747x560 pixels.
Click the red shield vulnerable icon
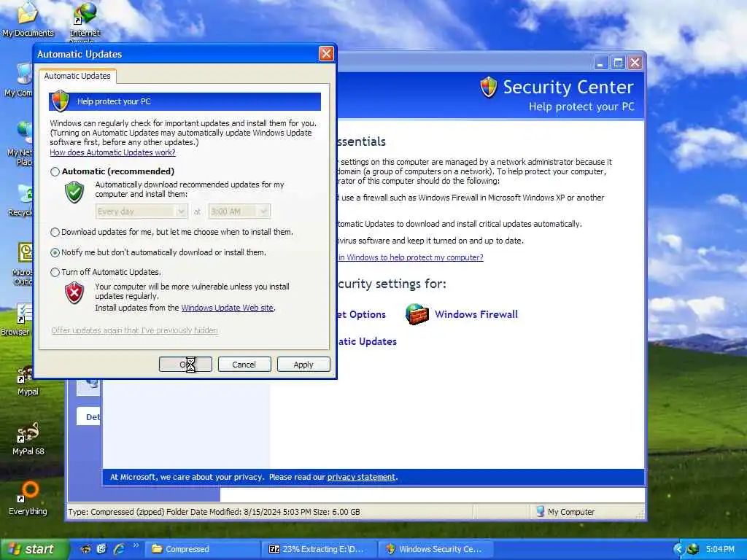[74, 292]
